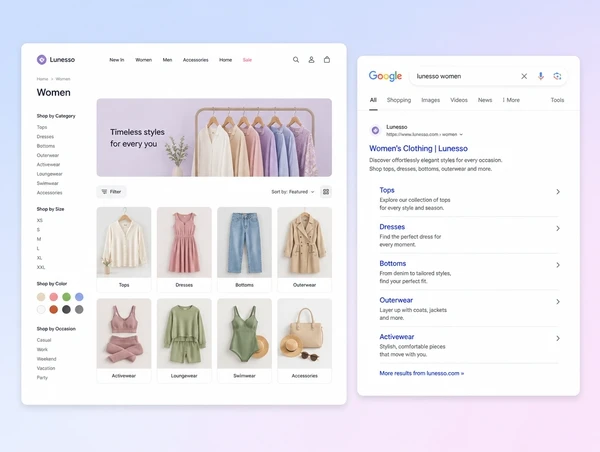Screen dimensions: 600x452
Task: Open the site search magnifier icon
Action: 296,60
